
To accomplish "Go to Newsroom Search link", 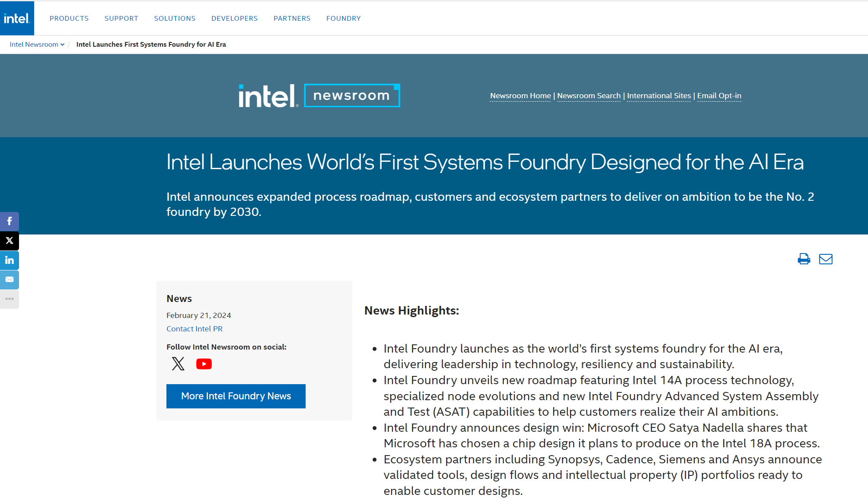I will pyautogui.click(x=589, y=96).
